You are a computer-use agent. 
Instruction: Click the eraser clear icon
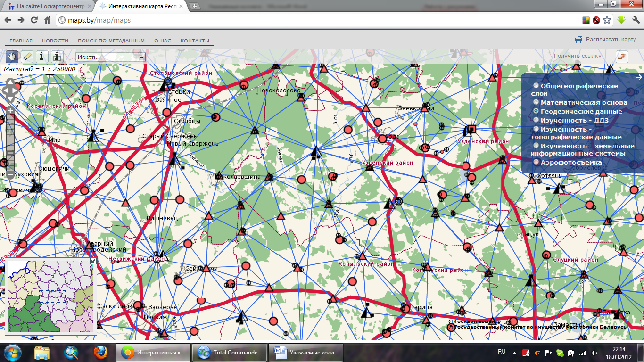tap(622, 57)
